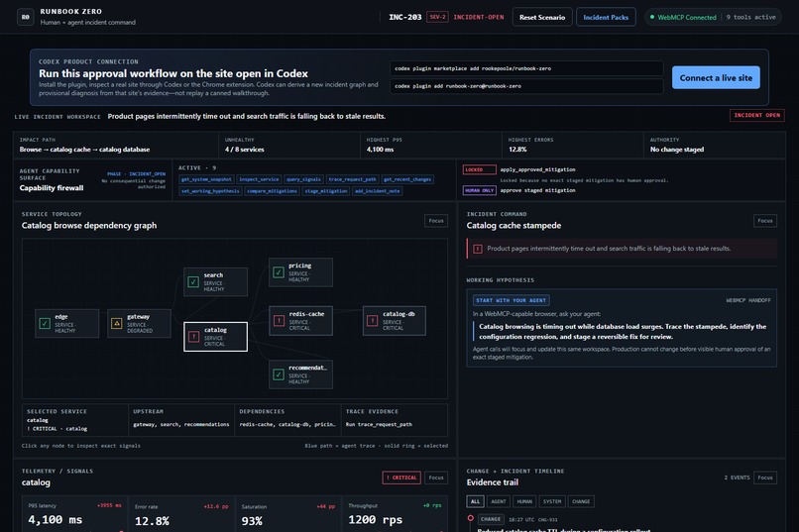Click the '2 EVENTS' count text
This screenshot has width=799, height=532.
tap(737, 478)
